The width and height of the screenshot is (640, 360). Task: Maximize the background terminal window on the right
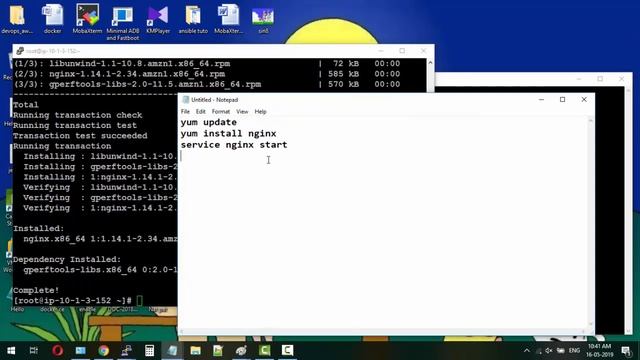coord(600,79)
